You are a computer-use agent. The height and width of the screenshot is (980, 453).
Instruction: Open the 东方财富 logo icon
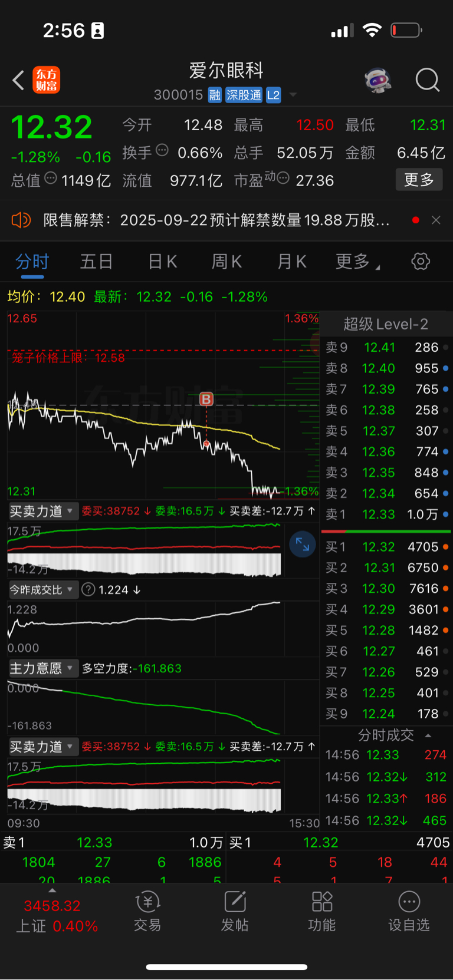(x=46, y=80)
